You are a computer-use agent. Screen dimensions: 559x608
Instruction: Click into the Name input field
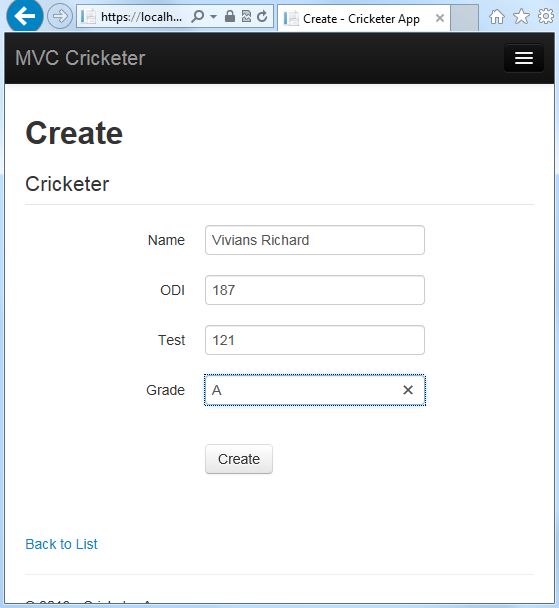pos(315,240)
